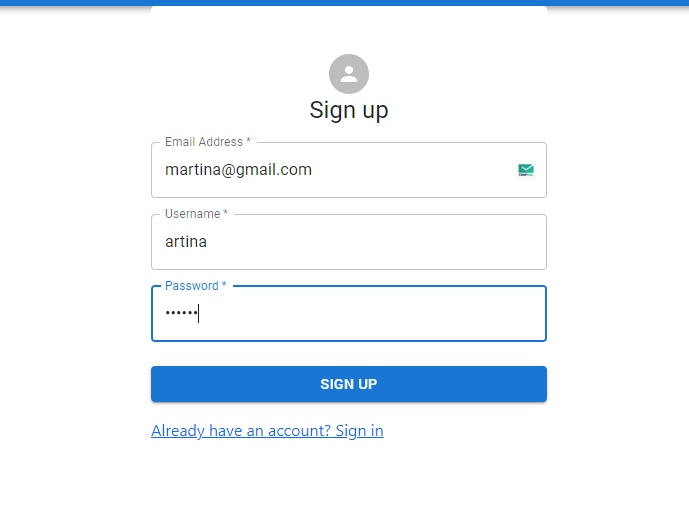The width and height of the screenshot is (689, 513).
Task: Click the words "Sign in" in the bottom link
Action: [x=359, y=431]
